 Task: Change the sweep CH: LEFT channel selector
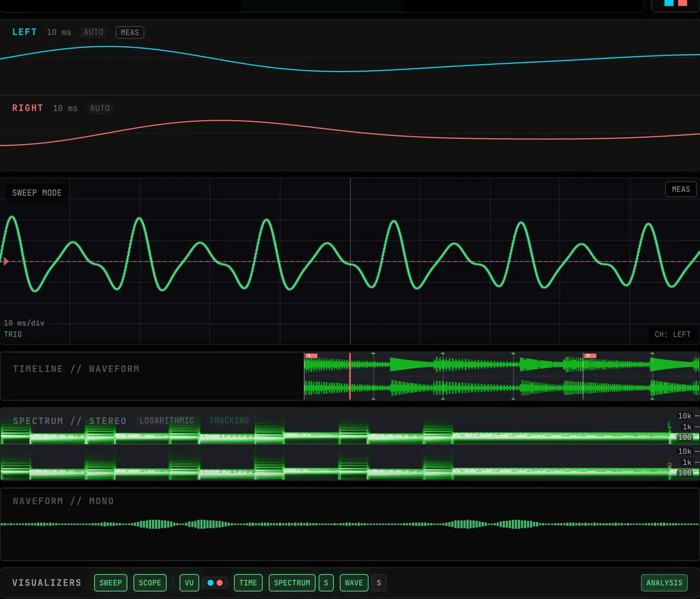tap(673, 334)
